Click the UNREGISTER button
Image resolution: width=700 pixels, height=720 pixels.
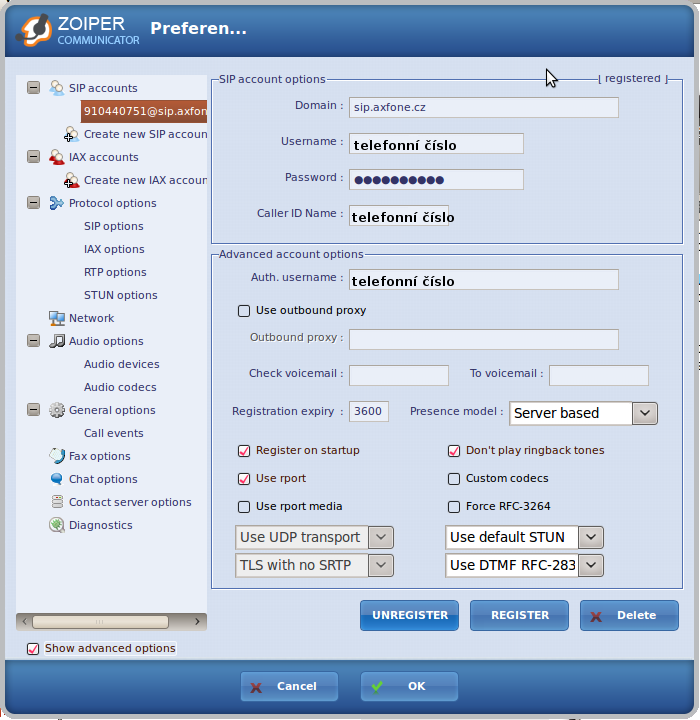tap(409, 615)
